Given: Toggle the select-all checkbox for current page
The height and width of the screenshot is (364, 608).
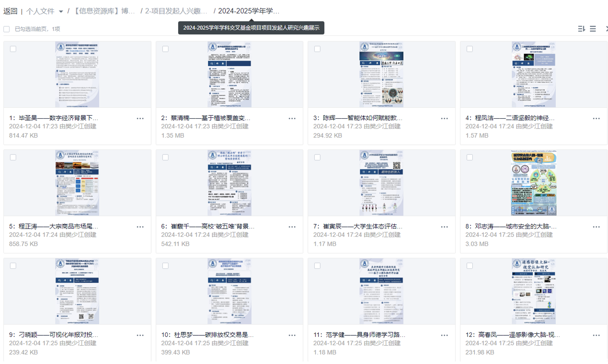Looking at the screenshot, I should (7, 29).
